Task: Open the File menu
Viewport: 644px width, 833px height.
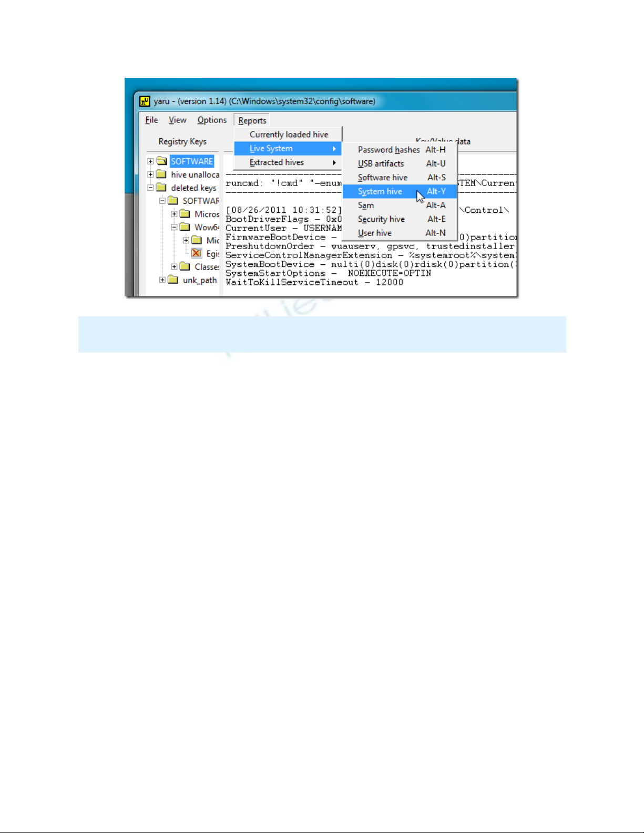Action: [x=151, y=120]
